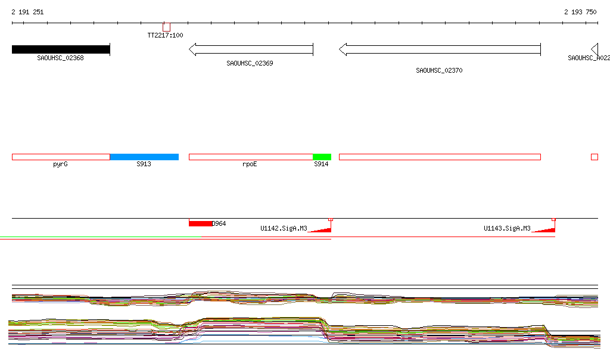This screenshot has width=610, height=364.
Task: Select the solid red D964 bar
Action: (x=200, y=223)
